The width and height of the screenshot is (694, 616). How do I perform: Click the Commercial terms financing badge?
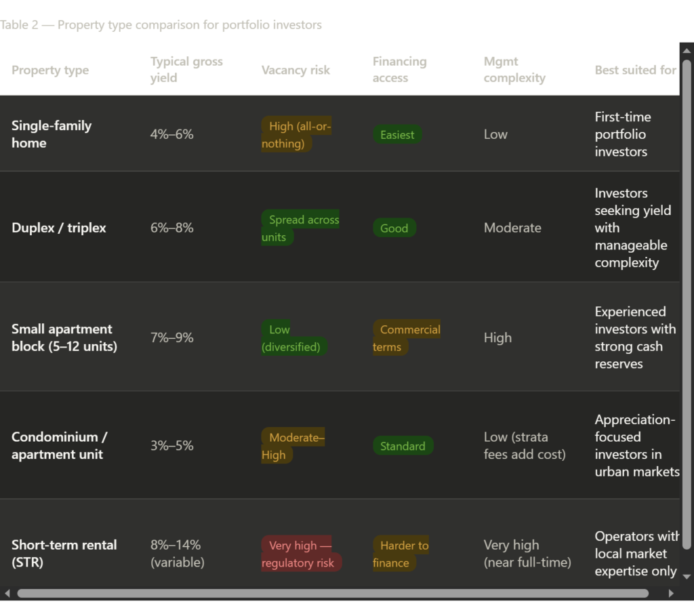406,338
